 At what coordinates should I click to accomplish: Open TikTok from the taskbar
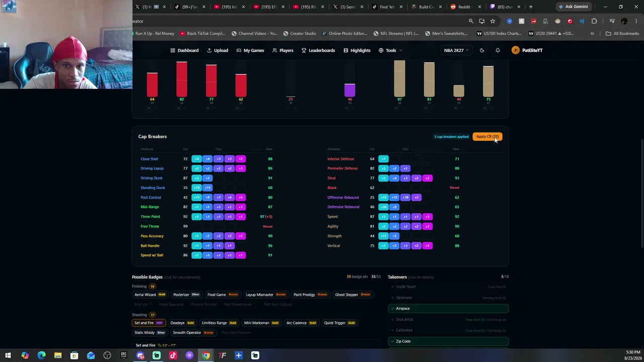(173, 355)
